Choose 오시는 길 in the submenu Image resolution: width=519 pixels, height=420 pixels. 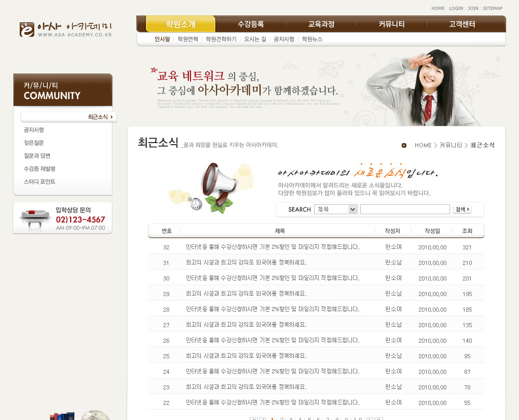coord(255,39)
